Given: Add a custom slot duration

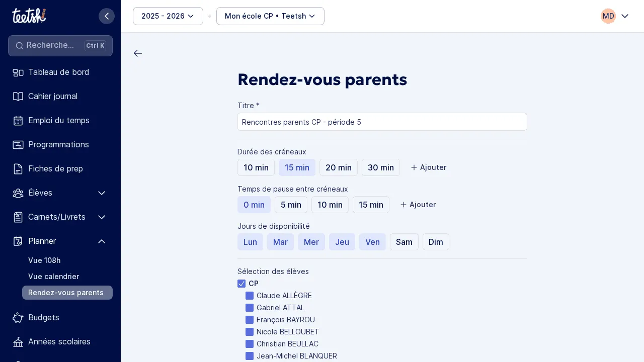Looking at the screenshot, I should 429,167.
